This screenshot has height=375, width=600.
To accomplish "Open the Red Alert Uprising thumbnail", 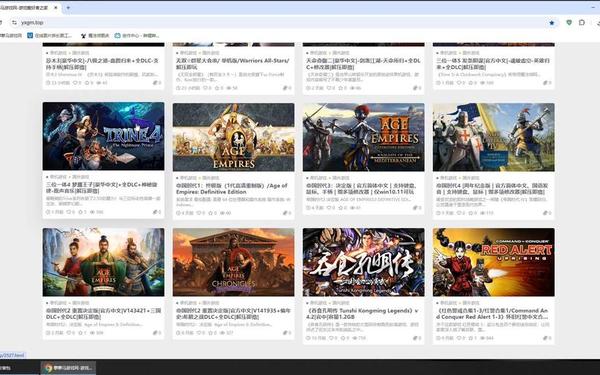I will point(494,262).
